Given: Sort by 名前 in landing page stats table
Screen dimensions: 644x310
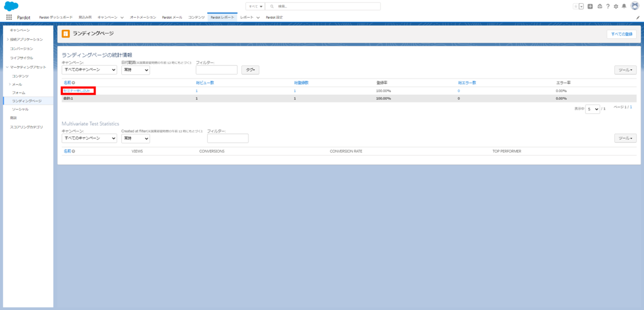Looking at the screenshot, I should coord(67,83).
